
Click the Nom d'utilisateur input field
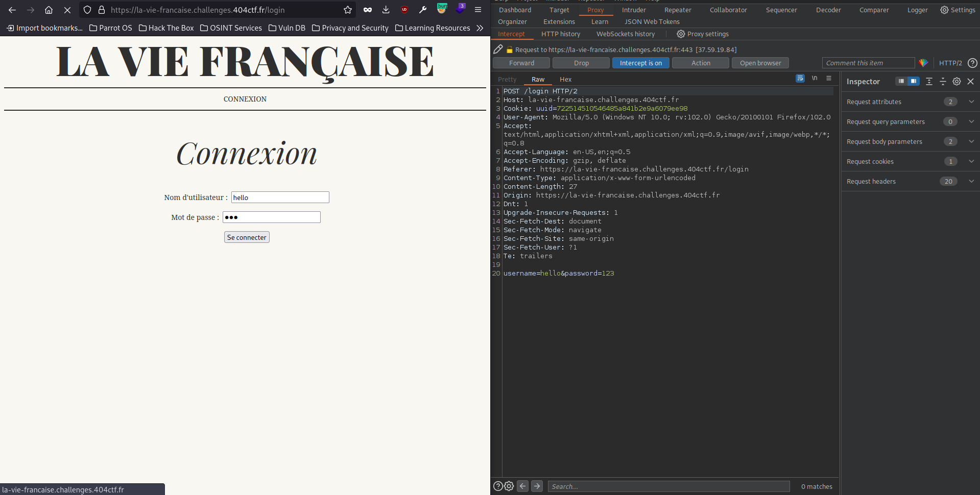tap(280, 197)
